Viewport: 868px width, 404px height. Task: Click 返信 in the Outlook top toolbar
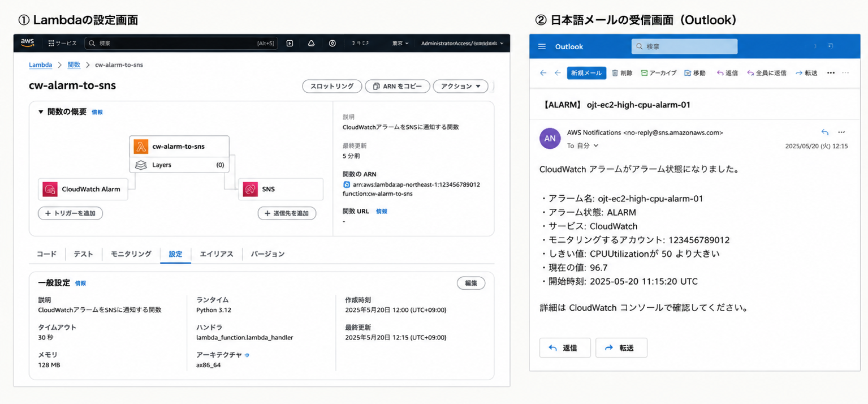(727, 73)
